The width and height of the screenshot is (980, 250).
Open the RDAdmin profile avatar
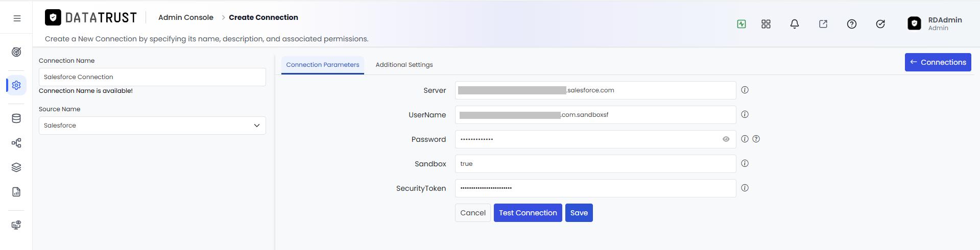pos(914,23)
